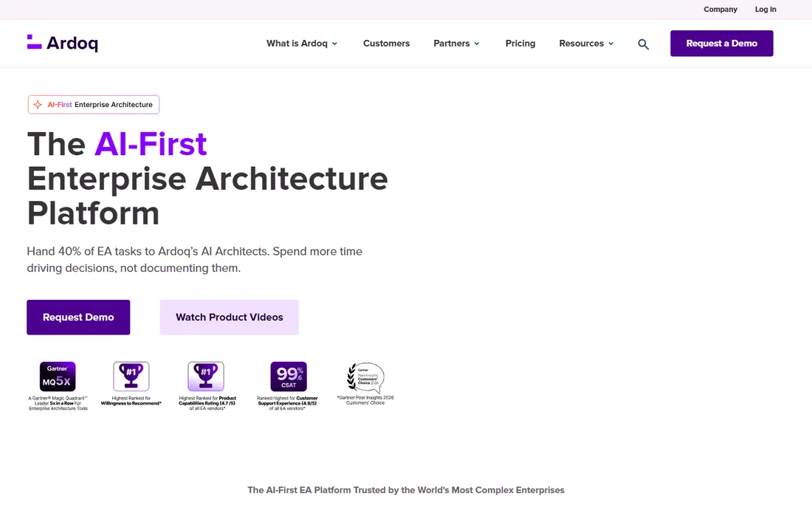Open the site search magnifier icon
Image resolution: width=812 pixels, height=508 pixels.
tap(643, 44)
